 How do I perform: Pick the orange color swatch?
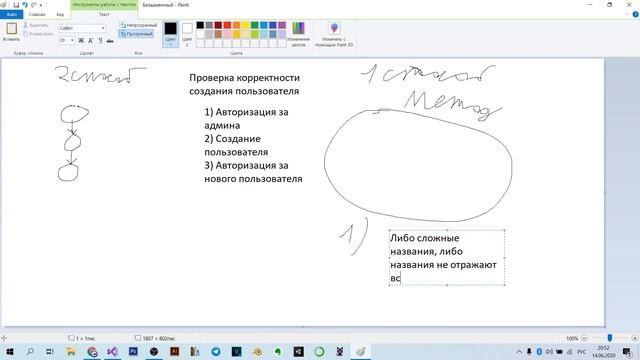(x=236, y=25)
